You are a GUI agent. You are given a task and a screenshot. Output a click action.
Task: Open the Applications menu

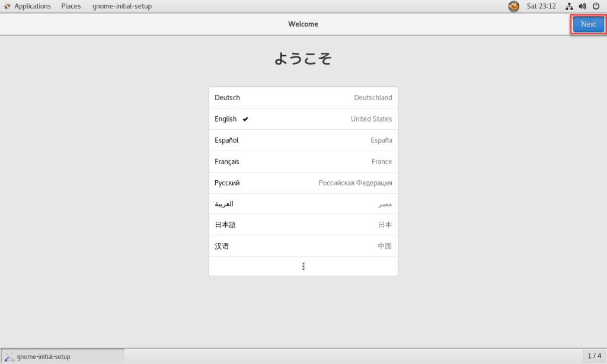click(27, 6)
